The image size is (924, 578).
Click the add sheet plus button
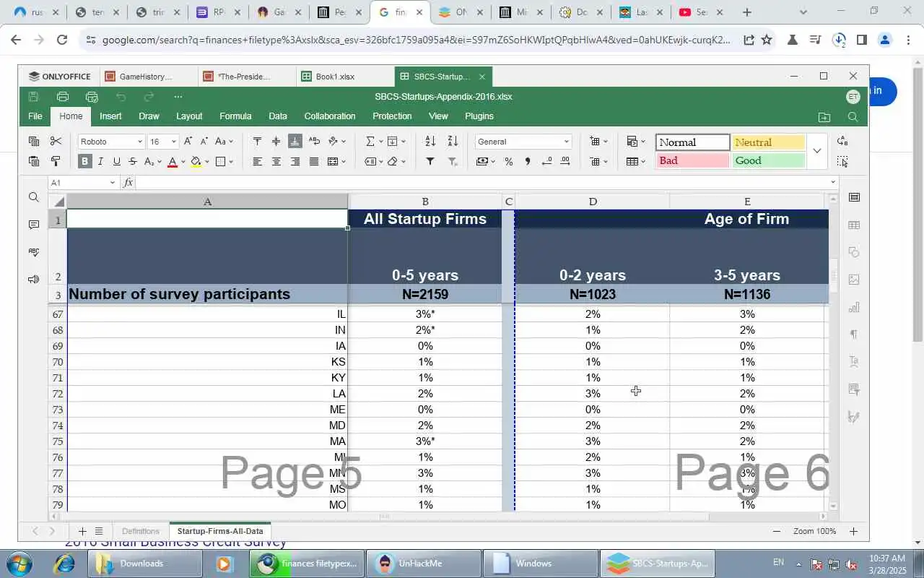pyautogui.click(x=82, y=531)
